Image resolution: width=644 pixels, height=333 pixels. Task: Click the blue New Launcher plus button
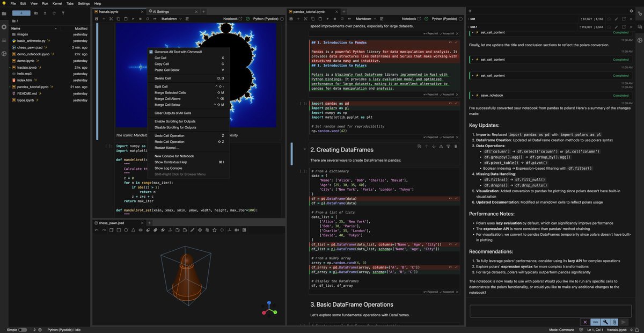(21, 12)
